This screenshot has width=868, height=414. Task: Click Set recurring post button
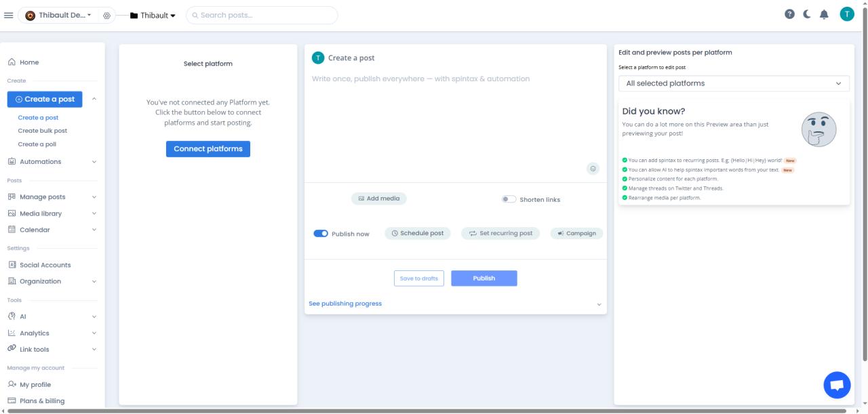500,233
